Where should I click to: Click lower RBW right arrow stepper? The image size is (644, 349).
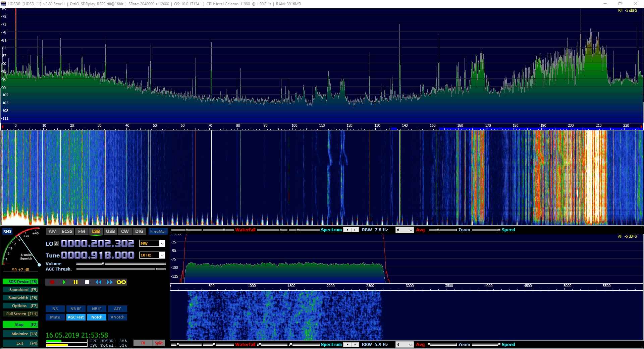(x=355, y=345)
